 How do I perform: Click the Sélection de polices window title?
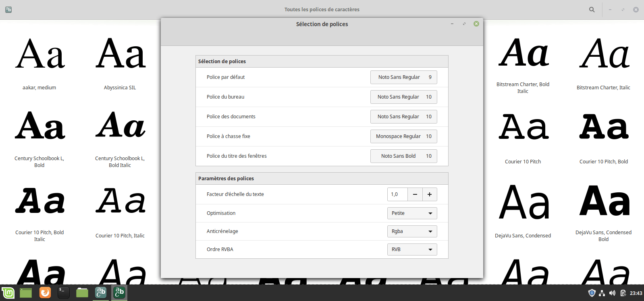(322, 24)
